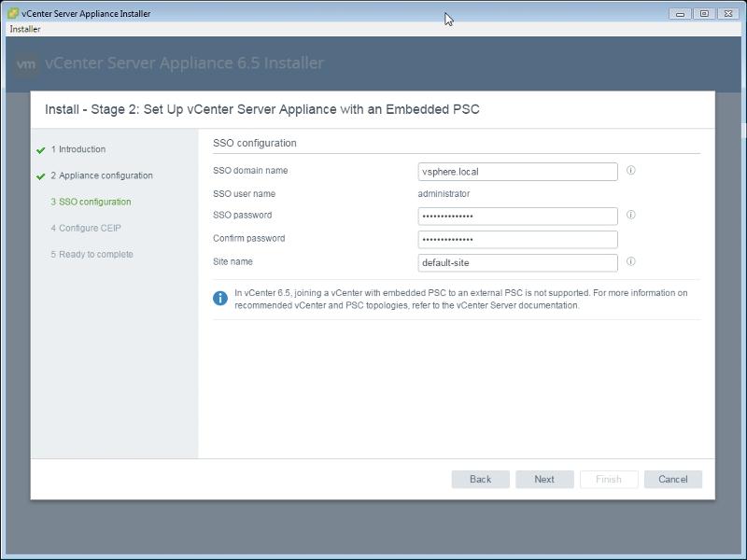Select step 3 SSO configuration
Viewport: 747px width, 560px height.
[x=91, y=202]
